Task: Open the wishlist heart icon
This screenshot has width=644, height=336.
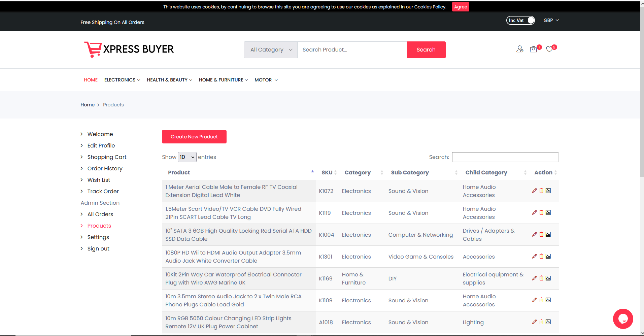Action: coord(549,49)
